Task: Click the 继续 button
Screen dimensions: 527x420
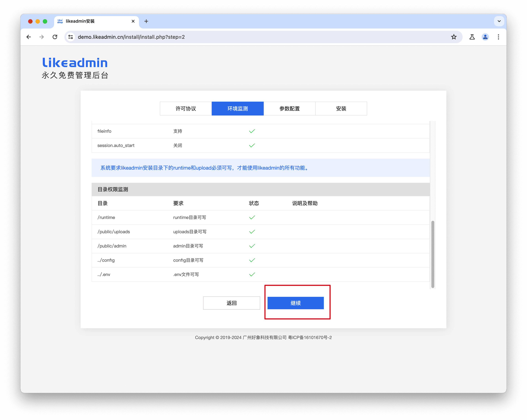Action: point(296,303)
